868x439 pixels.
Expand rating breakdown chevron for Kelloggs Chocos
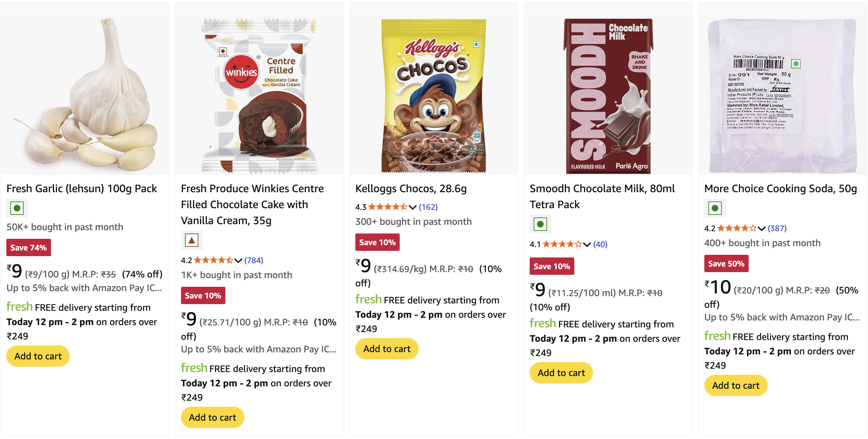click(x=412, y=207)
